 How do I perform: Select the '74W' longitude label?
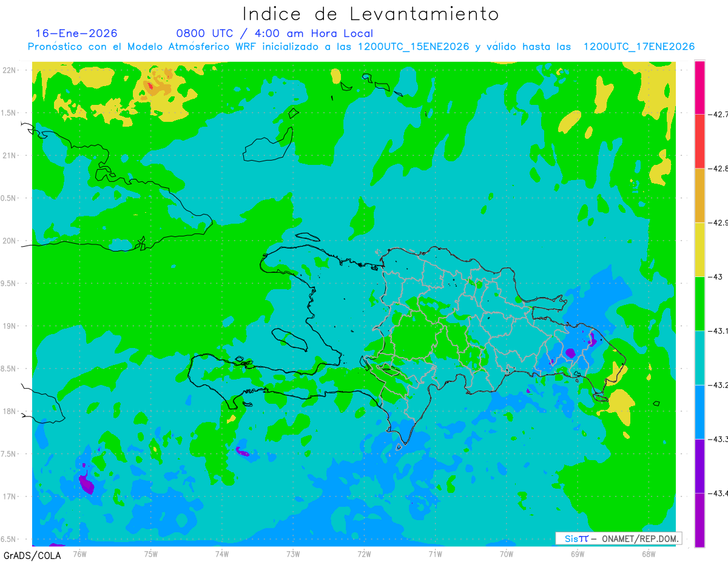coord(222,554)
